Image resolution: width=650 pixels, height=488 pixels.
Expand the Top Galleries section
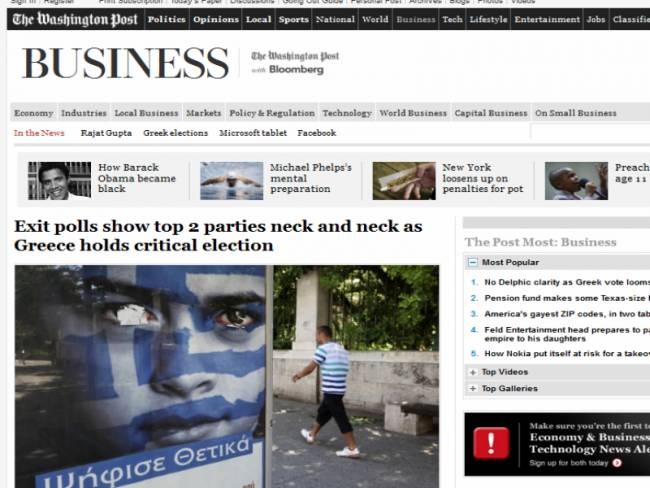pyautogui.click(x=472, y=388)
